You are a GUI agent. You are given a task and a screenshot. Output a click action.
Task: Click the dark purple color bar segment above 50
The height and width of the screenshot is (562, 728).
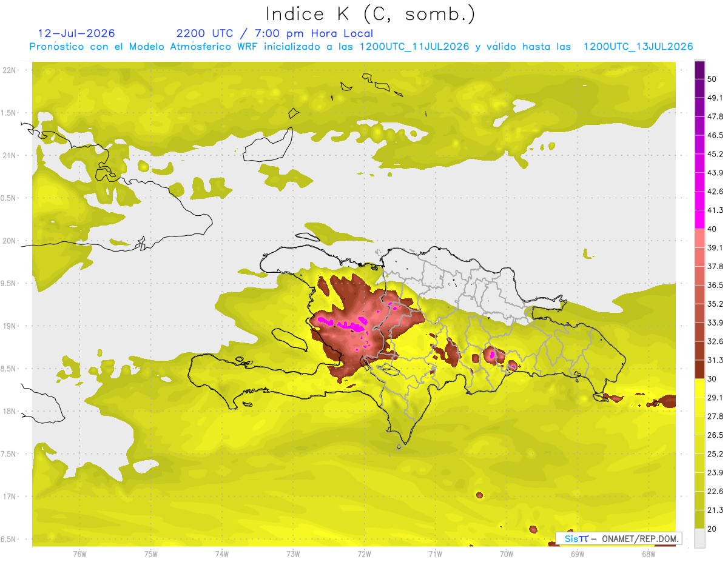(x=699, y=70)
